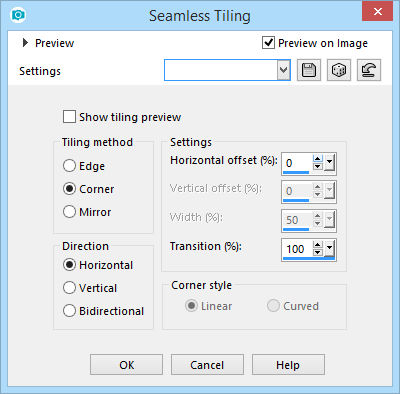Click the PaintShop Pro camera icon in title bar

(x=18, y=15)
